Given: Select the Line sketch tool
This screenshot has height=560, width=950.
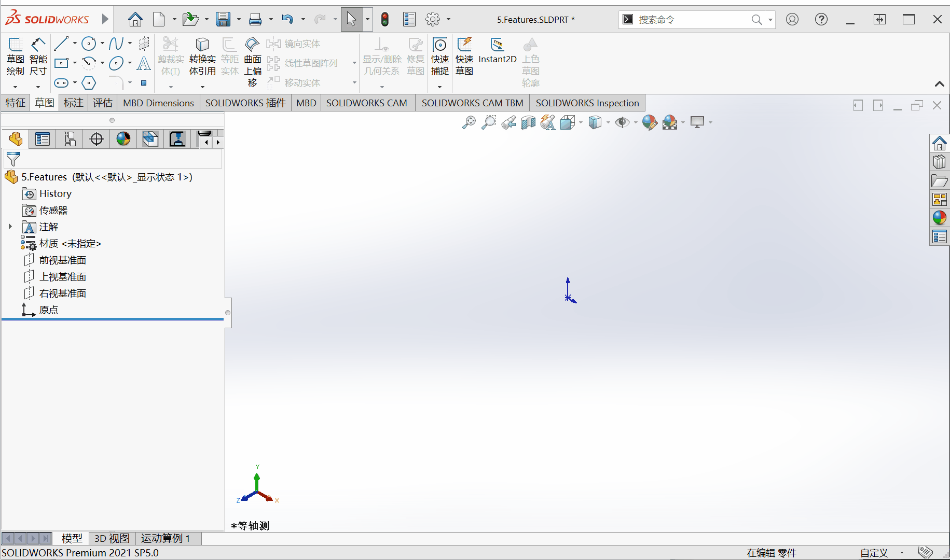Looking at the screenshot, I should tap(61, 44).
